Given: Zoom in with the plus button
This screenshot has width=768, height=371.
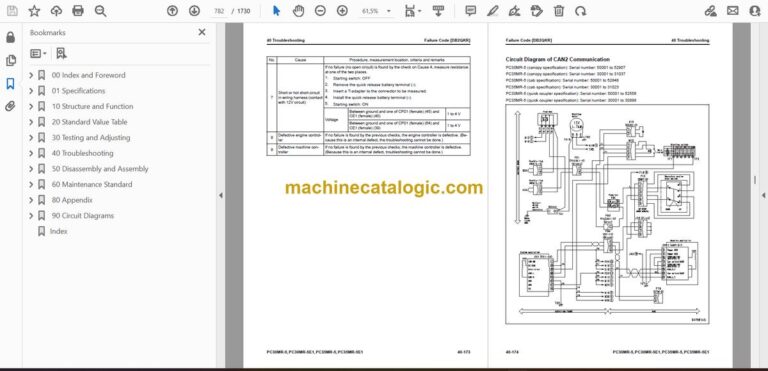Looking at the screenshot, I should (x=342, y=11).
